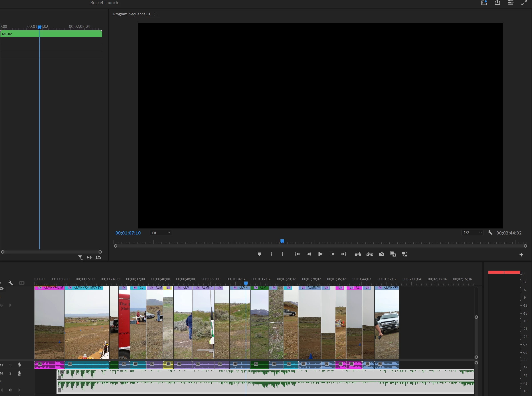Click the Lift button

point(358,254)
